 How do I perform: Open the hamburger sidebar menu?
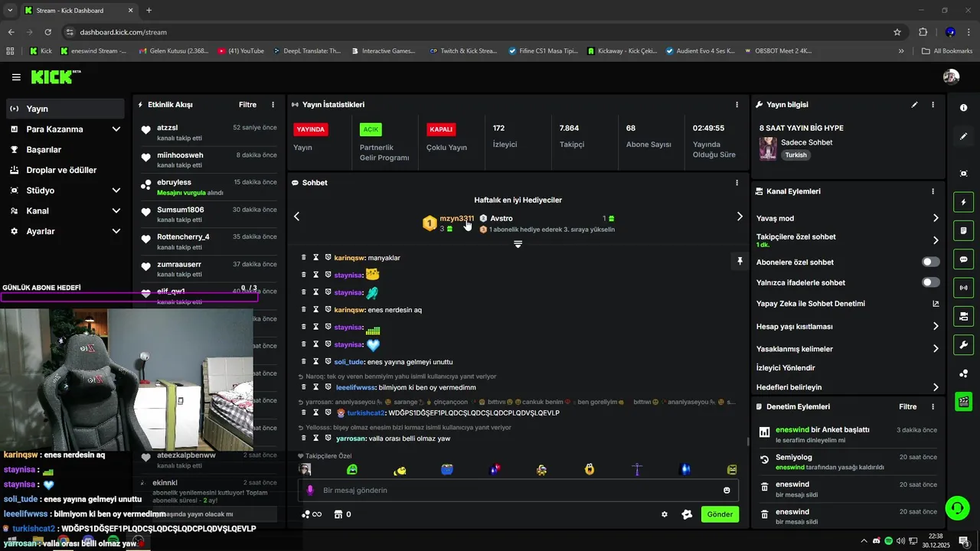coord(16,77)
